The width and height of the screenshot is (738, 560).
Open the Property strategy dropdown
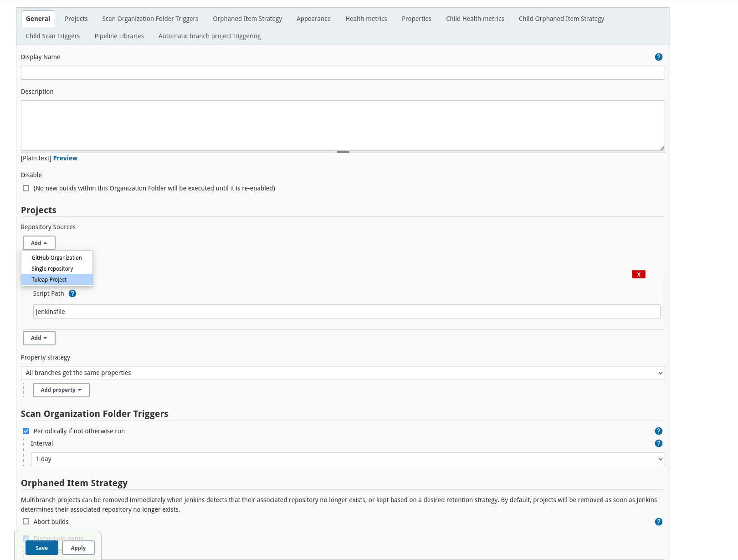(x=343, y=373)
